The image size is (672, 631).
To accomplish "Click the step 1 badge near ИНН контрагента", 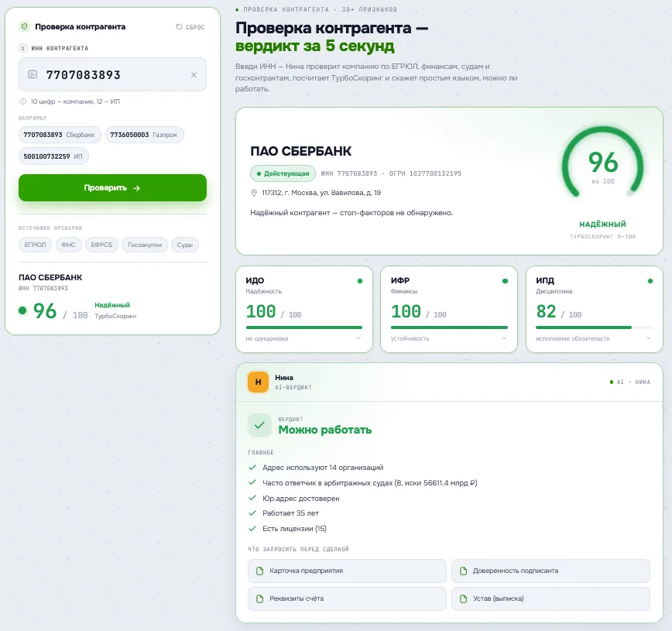I will click(x=22, y=49).
